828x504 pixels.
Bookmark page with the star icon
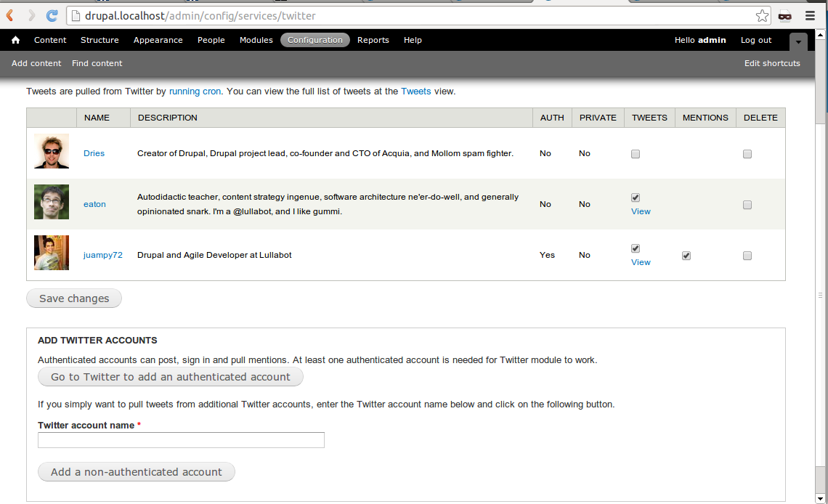762,16
